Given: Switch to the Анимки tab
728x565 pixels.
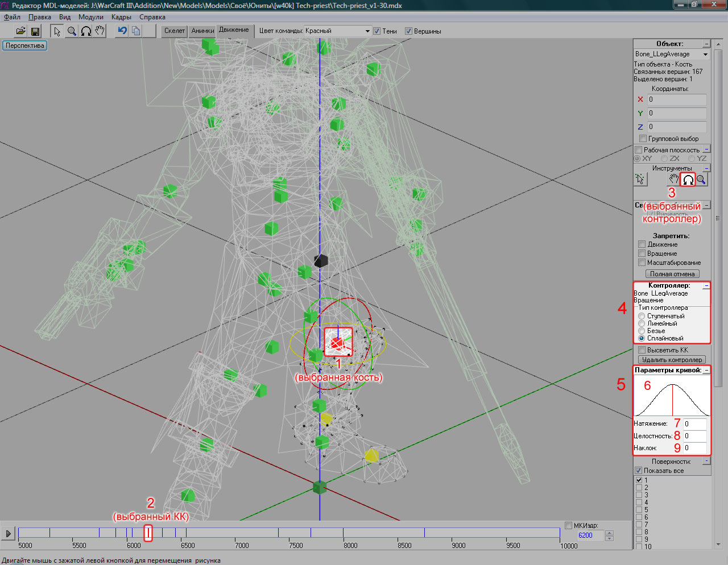Looking at the screenshot, I should (202, 31).
